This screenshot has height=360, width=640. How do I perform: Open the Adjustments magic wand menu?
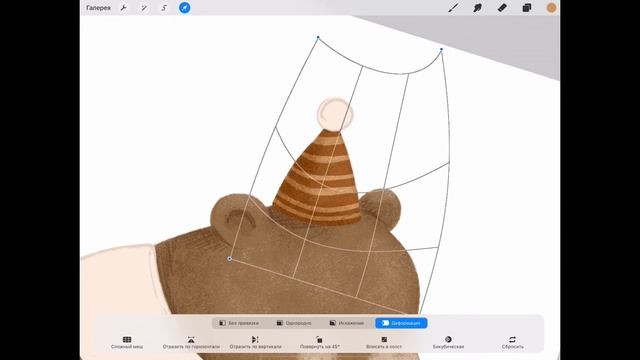pyautogui.click(x=144, y=8)
